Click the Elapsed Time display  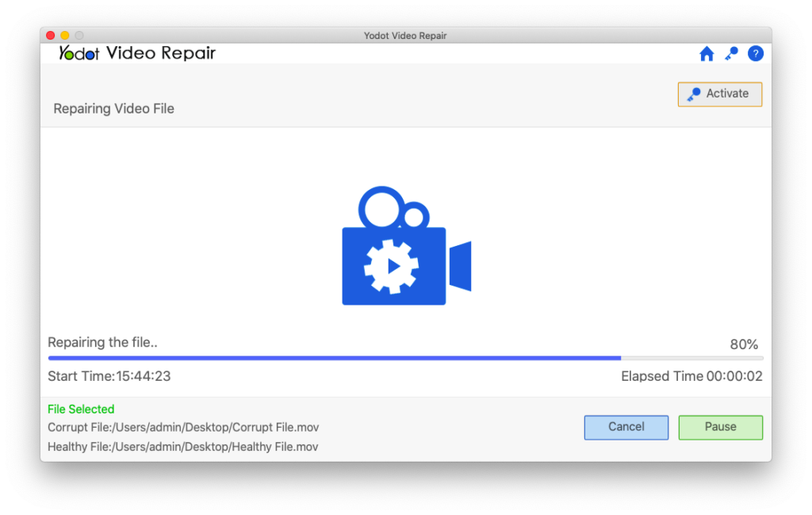(691, 376)
